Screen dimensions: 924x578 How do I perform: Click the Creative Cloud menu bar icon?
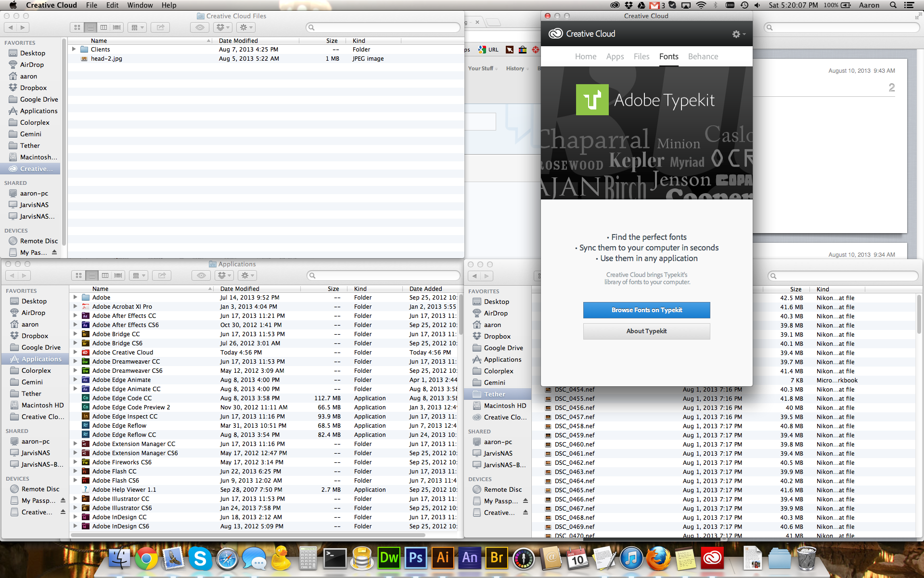[x=615, y=5]
